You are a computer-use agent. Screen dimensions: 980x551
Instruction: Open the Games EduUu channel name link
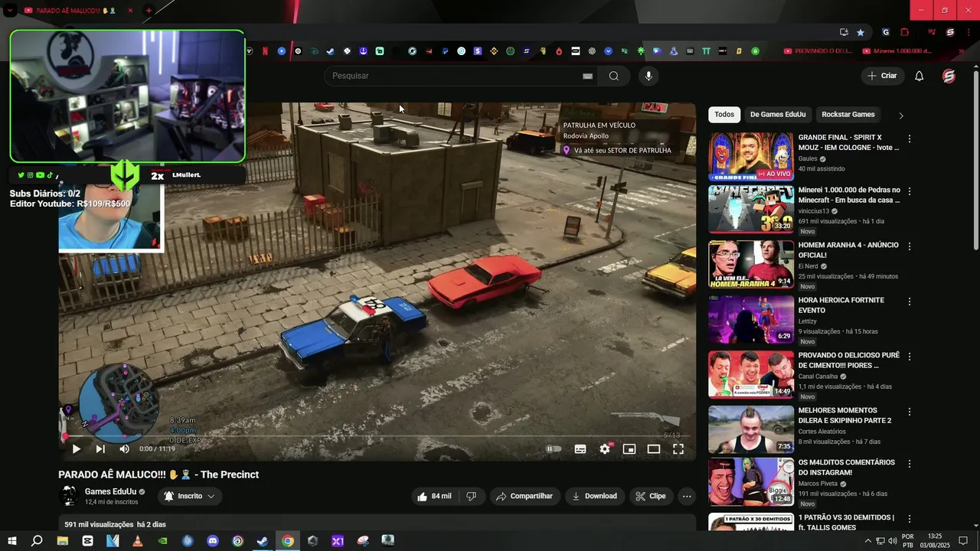tap(110, 491)
